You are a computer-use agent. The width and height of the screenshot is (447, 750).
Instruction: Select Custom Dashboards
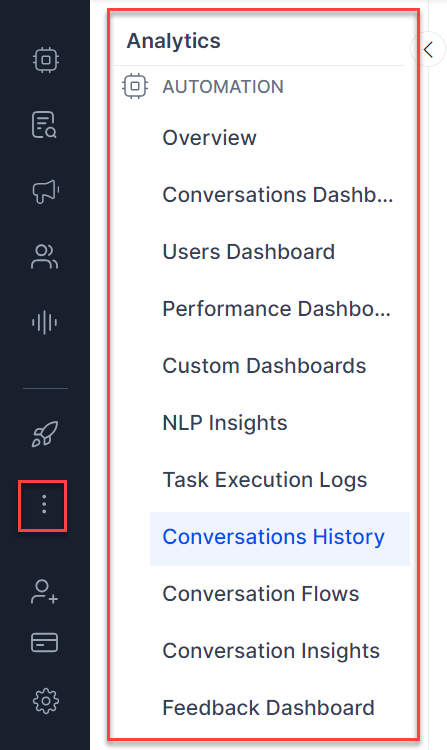point(264,365)
